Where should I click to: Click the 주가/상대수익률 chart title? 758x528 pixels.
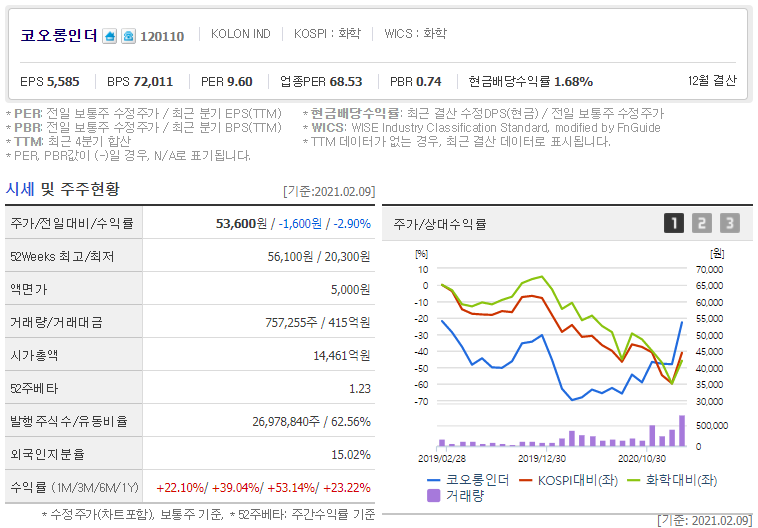click(x=440, y=224)
